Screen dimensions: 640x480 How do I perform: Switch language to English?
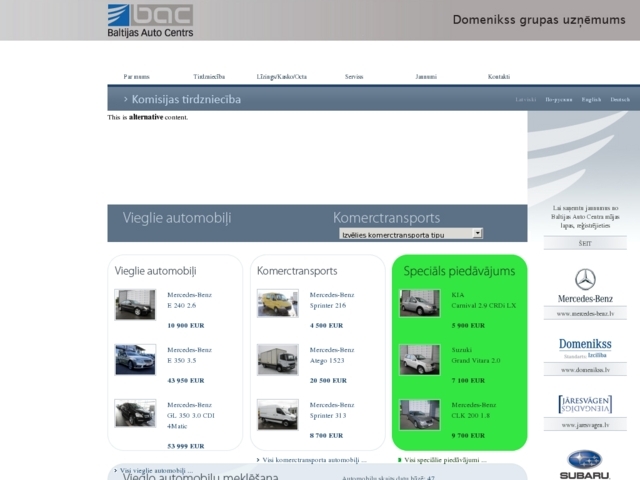click(591, 100)
